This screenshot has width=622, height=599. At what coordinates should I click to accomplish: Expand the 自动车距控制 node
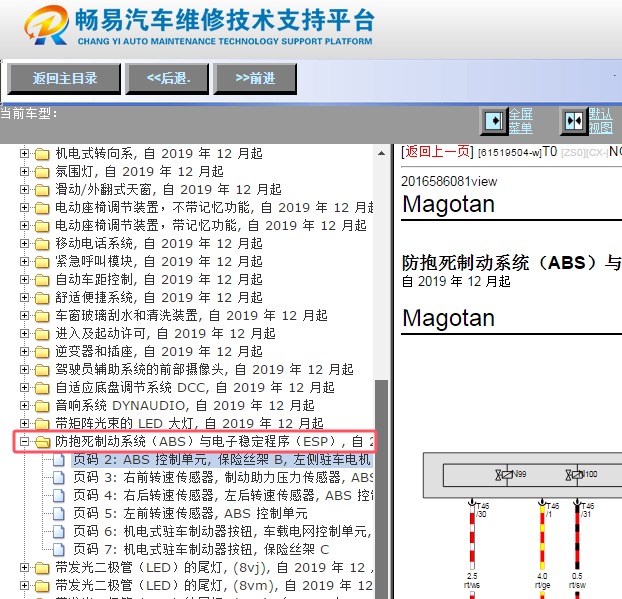click(24, 279)
